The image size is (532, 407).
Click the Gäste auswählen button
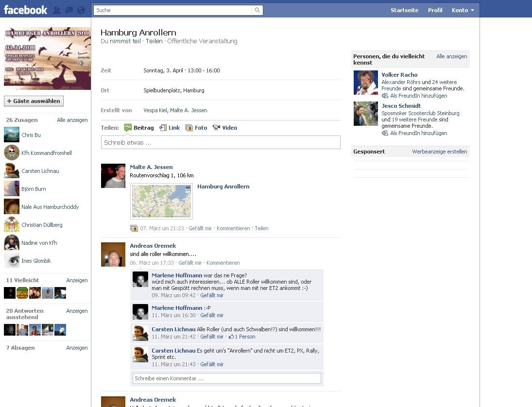tap(34, 101)
